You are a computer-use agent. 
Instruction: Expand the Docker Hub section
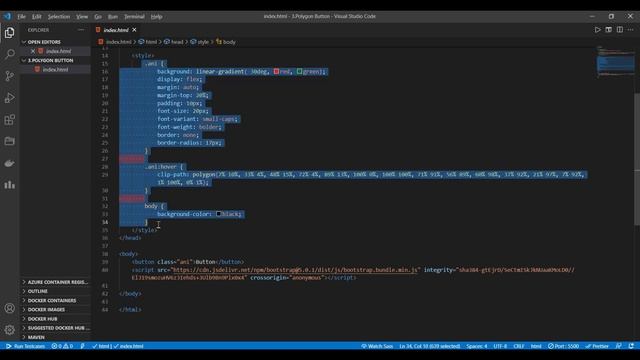pos(55,319)
